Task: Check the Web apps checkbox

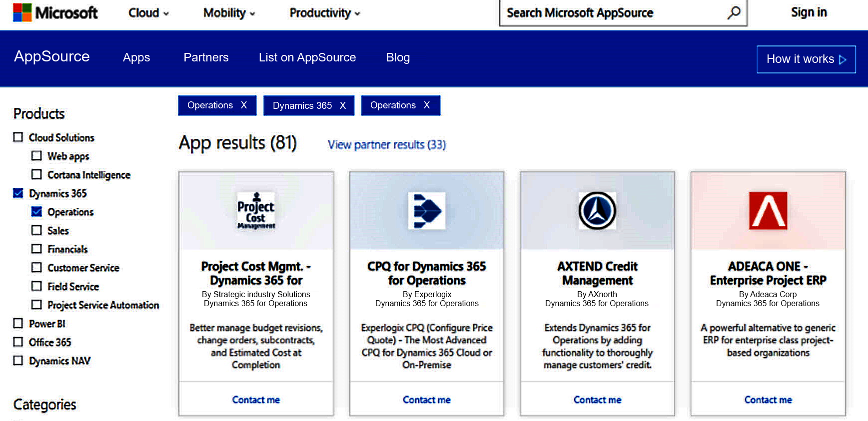Action: (36, 156)
